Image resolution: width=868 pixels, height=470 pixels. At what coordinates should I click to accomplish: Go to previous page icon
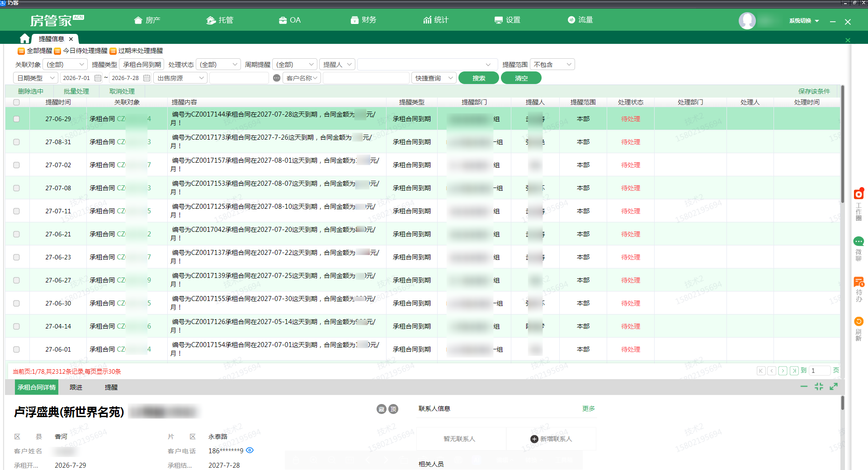[x=772, y=371]
